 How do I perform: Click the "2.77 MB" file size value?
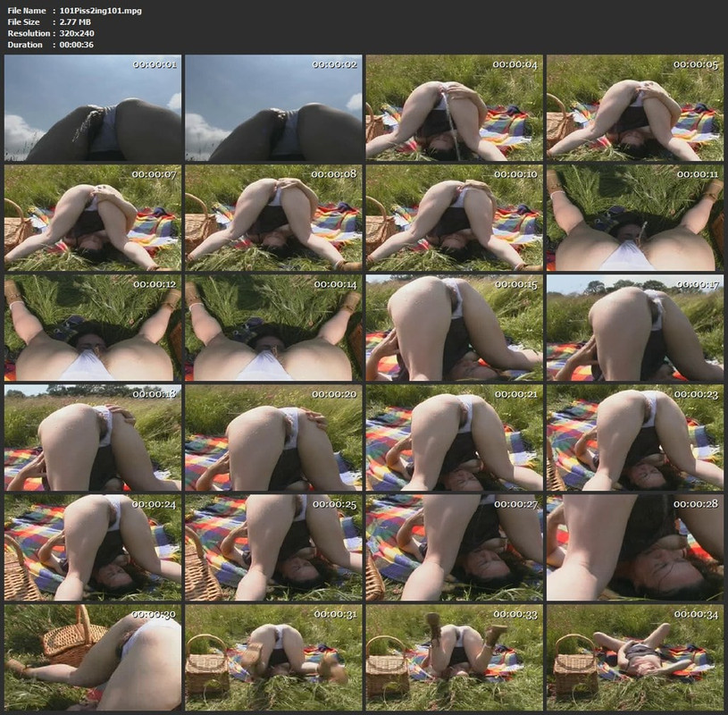(x=75, y=21)
